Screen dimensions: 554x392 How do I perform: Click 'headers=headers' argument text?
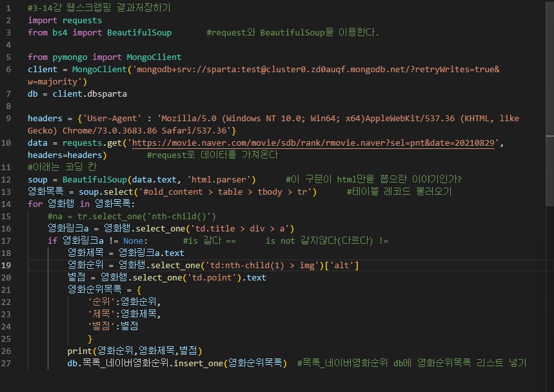tap(65, 155)
